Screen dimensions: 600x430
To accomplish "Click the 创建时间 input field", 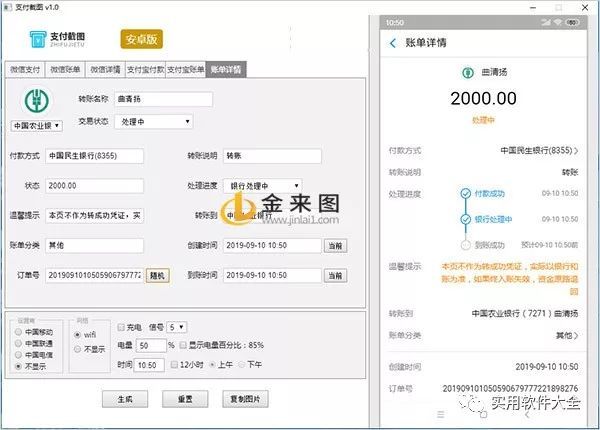I will click(x=272, y=245).
